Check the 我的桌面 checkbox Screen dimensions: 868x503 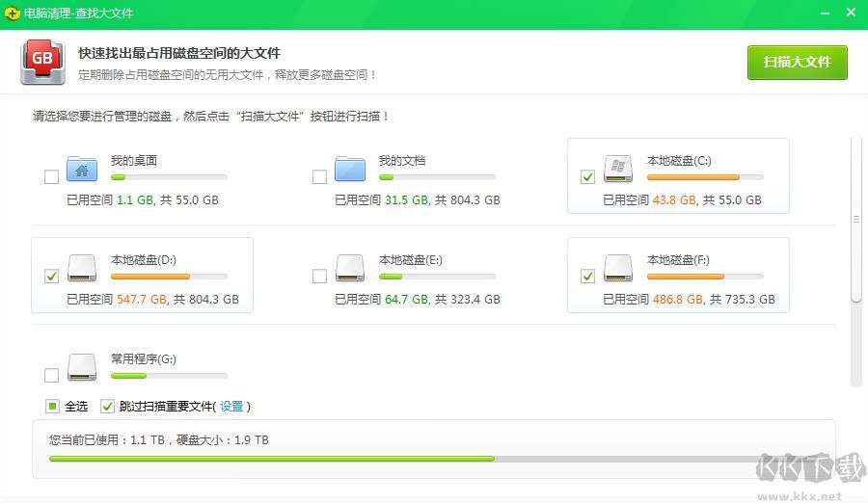coord(51,177)
